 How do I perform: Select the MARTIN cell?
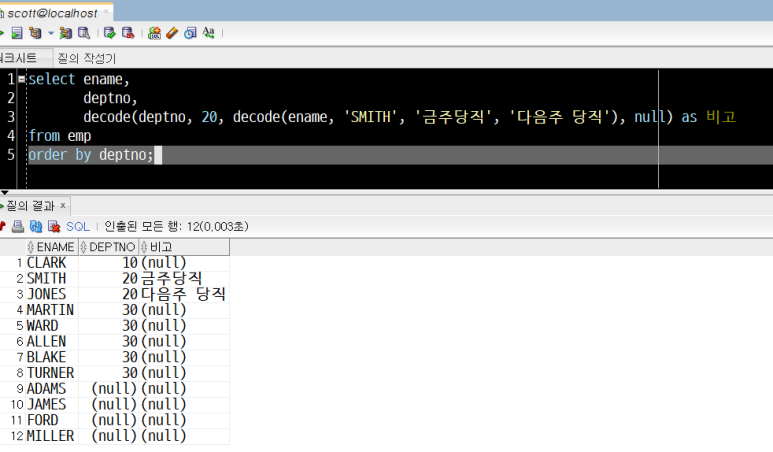pyautogui.click(x=52, y=310)
